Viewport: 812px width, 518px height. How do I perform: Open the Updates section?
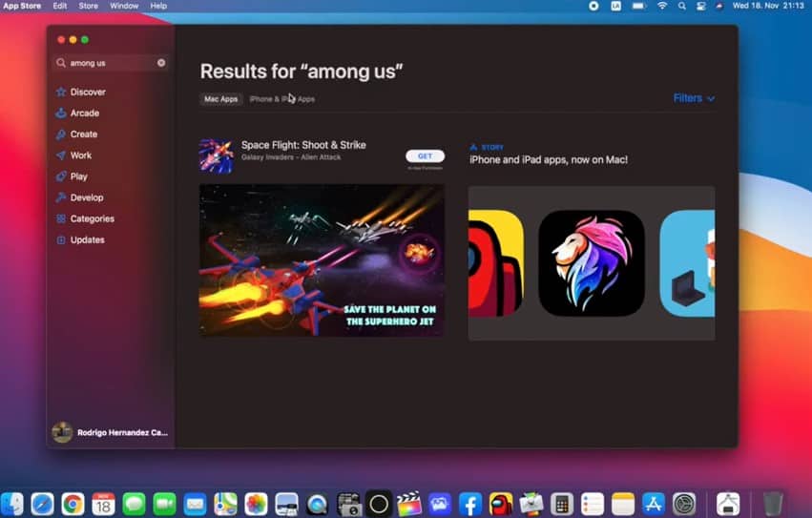pyautogui.click(x=80, y=239)
